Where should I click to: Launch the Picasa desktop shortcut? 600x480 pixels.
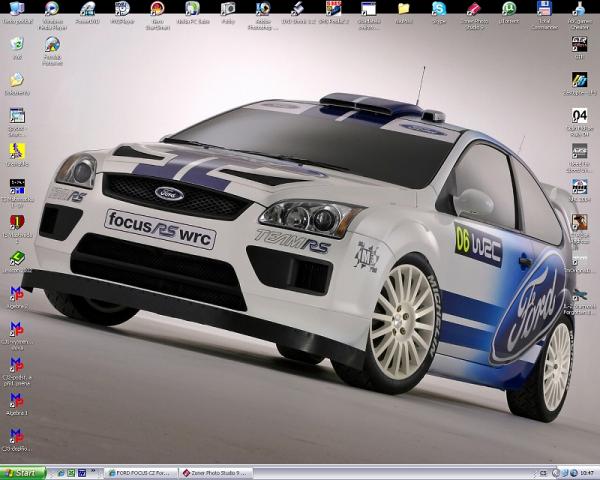pos(228,10)
